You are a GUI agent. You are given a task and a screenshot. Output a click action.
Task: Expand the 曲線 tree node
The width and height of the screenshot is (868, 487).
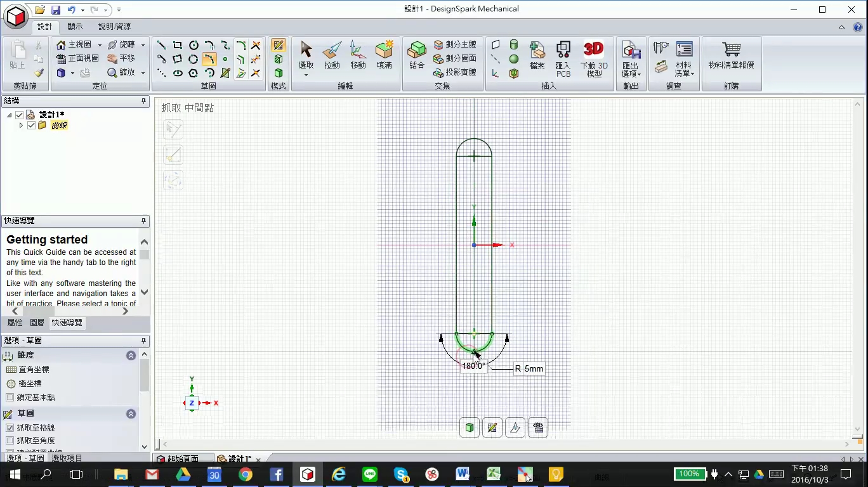tap(21, 126)
